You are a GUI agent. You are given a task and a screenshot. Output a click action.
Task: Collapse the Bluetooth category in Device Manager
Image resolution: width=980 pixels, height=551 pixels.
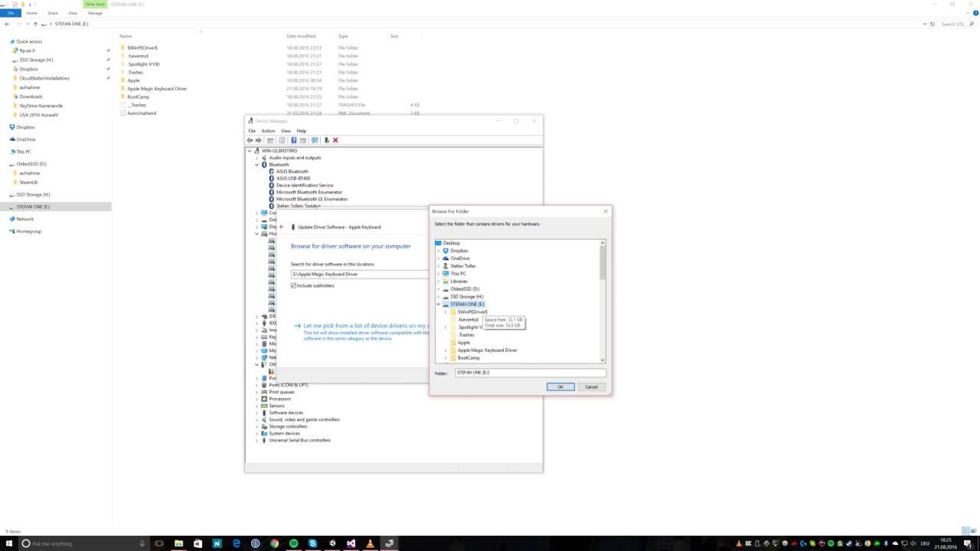(x=257, y=165)
